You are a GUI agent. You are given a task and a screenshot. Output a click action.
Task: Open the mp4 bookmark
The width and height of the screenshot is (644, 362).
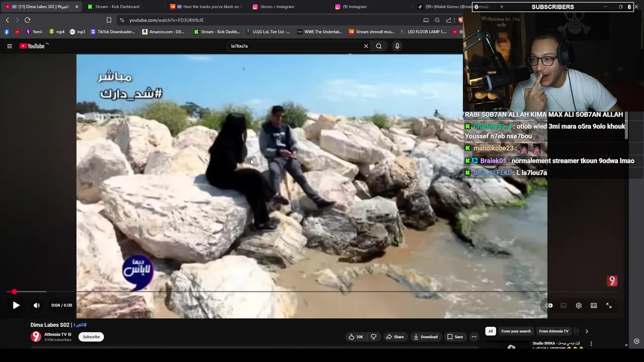56,32
